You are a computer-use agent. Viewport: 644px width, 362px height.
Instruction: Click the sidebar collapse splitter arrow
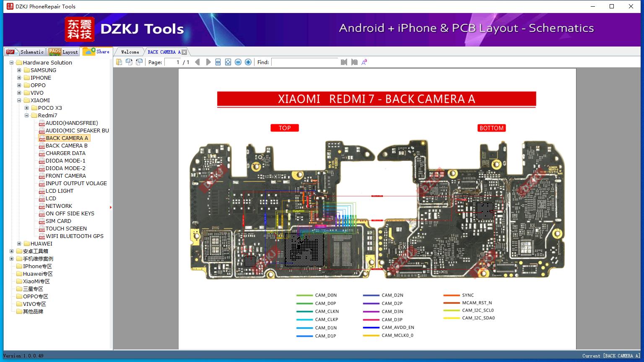point(111,207)
